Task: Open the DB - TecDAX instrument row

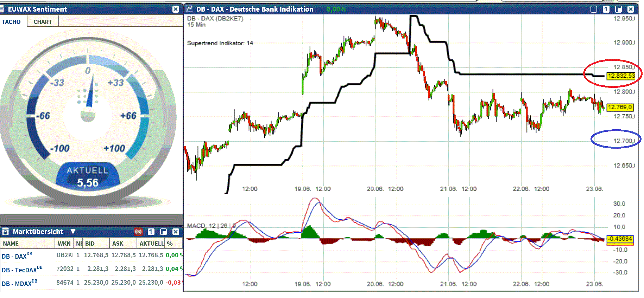Action: 91,269
